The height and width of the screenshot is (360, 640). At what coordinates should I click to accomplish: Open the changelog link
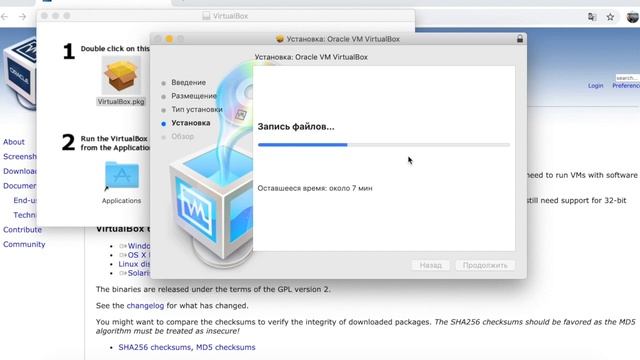[145, 306]
